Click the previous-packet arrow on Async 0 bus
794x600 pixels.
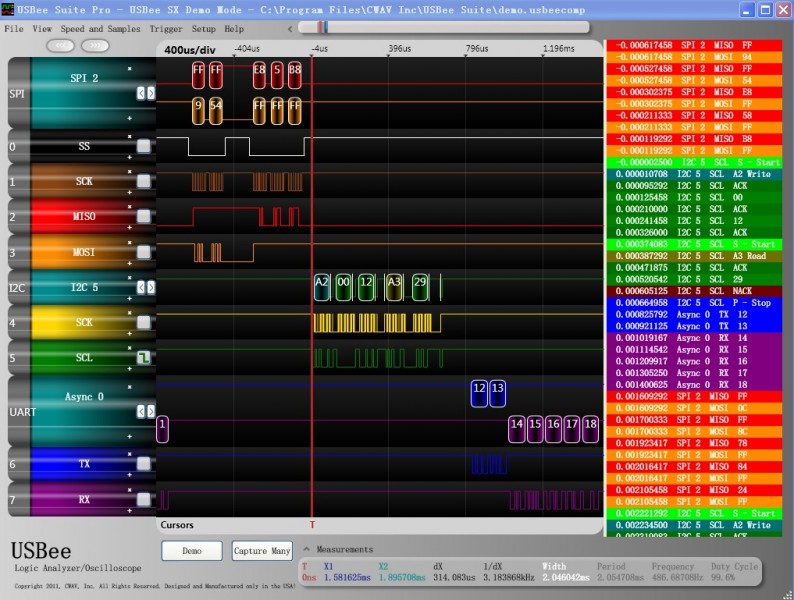coord(141,411)
